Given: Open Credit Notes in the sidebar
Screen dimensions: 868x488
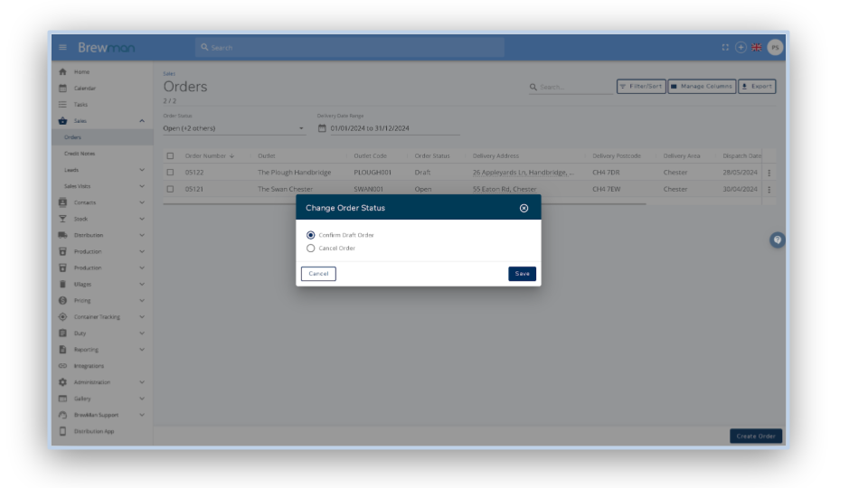Looking at the screenshot, I should [x=102, y=154].
